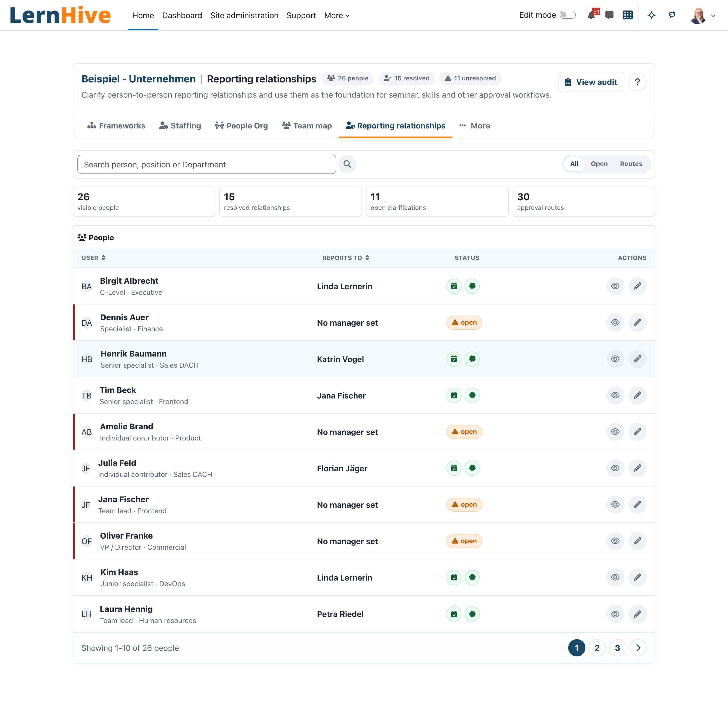Open the Team map tab
The image size is (728, 708).
(307, 126)
